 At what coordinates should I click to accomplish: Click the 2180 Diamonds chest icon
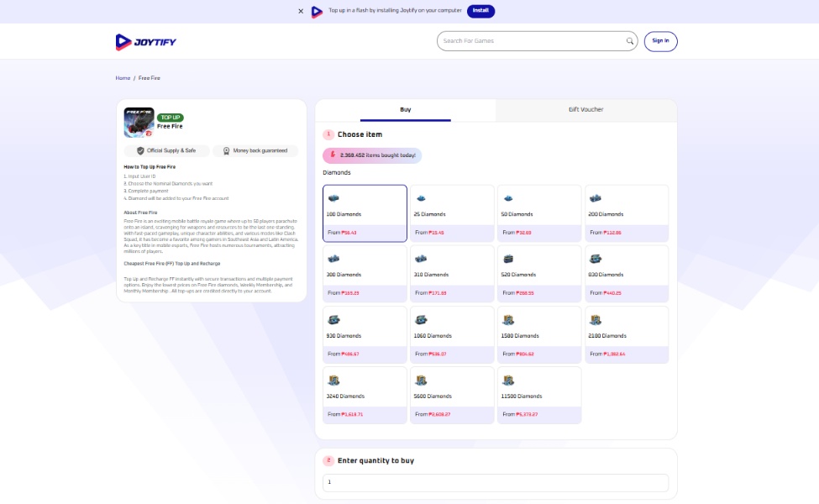point(596,320)
